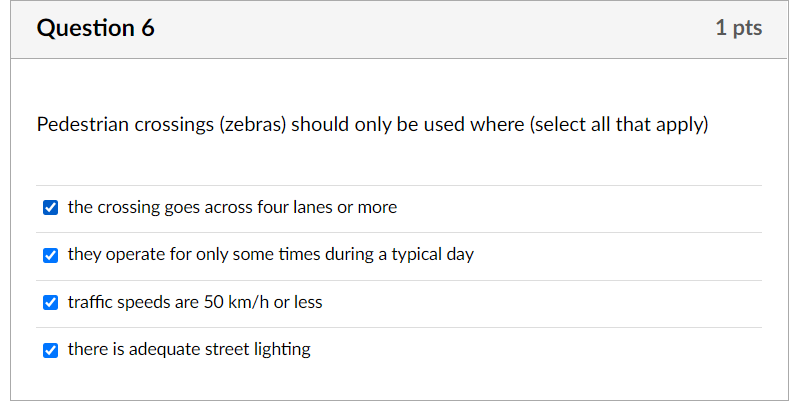Uncheck 'they operate for only some times' checkbox
This screenshot has height=405, width=796.
click(51, 255)
